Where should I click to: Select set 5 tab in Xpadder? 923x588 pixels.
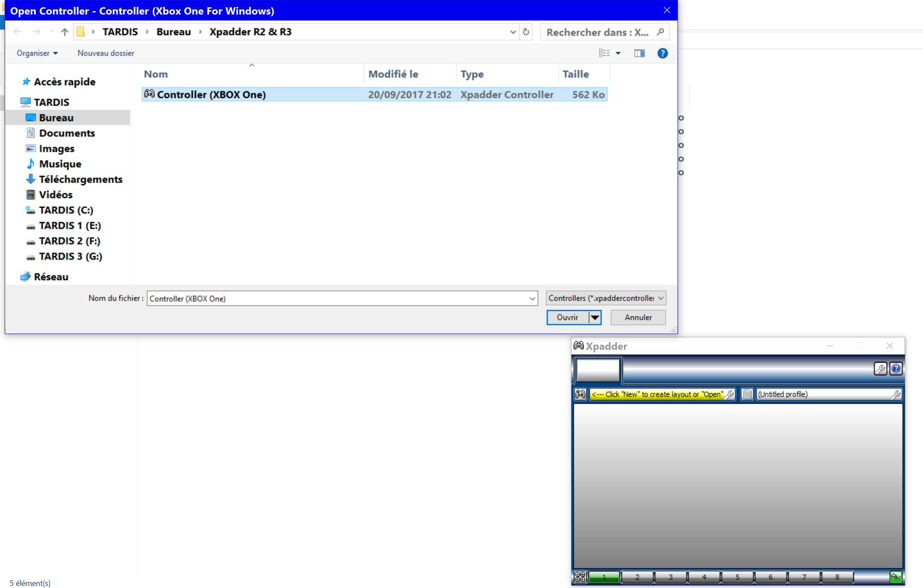coord(737,577)
